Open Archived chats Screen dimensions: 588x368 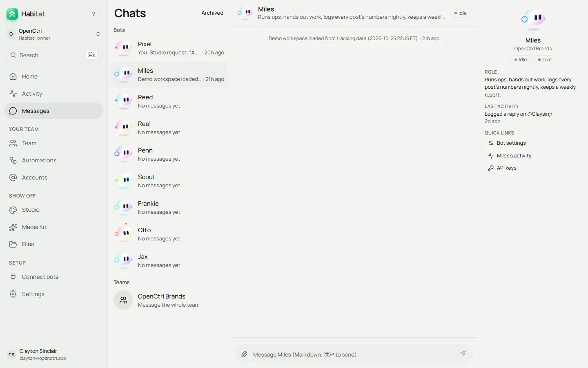pos(212,13)
